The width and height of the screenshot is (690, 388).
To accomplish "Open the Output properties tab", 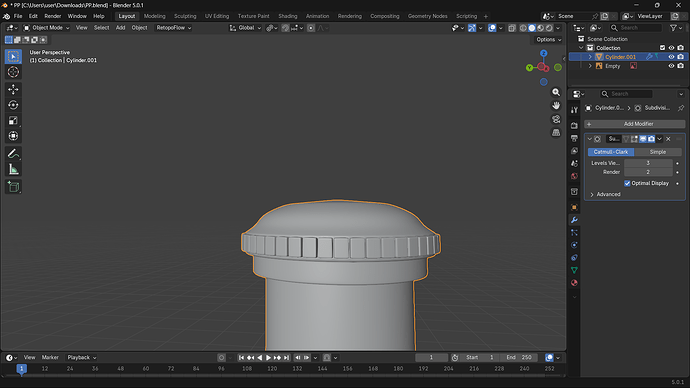I will (x=574, y=138).
